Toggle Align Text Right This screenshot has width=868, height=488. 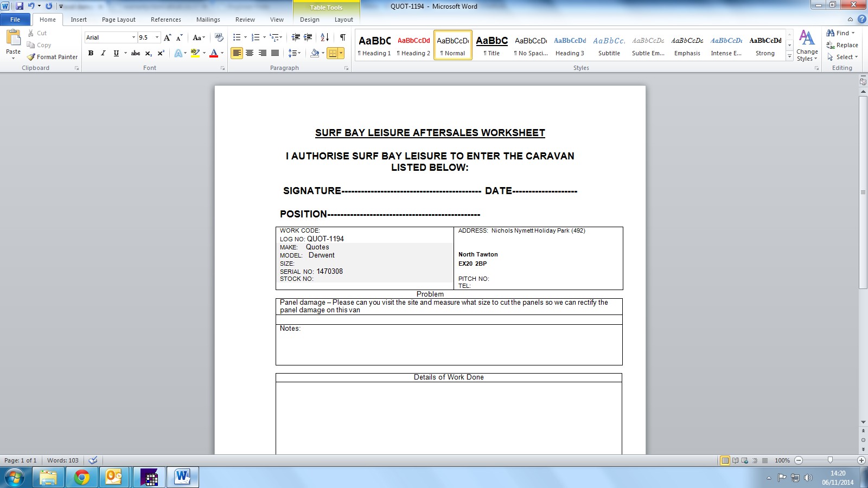[263, 53]
